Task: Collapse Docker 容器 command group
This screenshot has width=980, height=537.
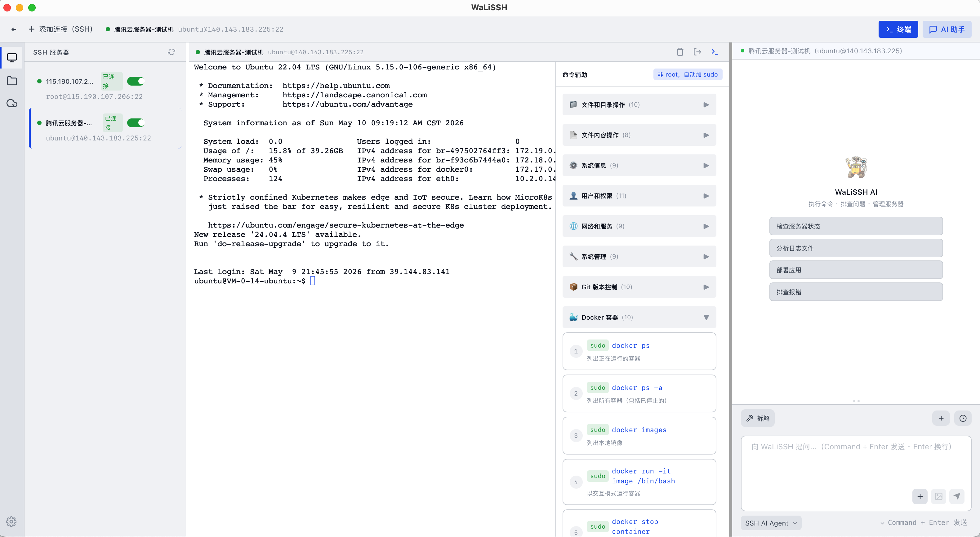Action: (639, 317)
